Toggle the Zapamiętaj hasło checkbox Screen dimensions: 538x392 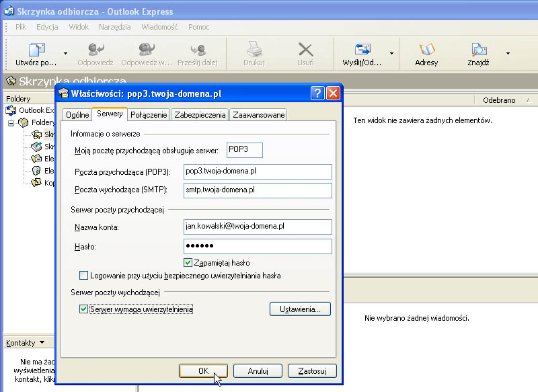(188, 263)
